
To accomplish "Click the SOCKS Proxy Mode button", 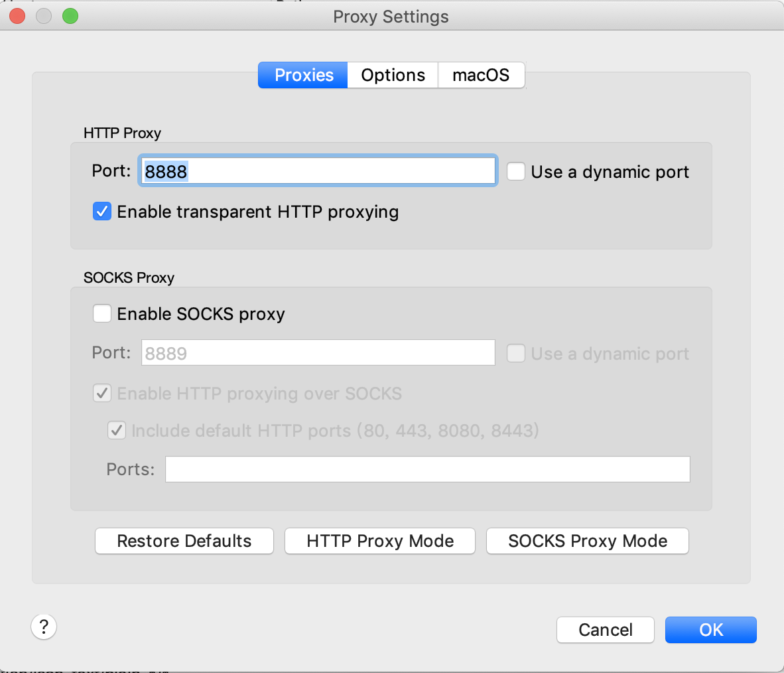I will (588, 541).
